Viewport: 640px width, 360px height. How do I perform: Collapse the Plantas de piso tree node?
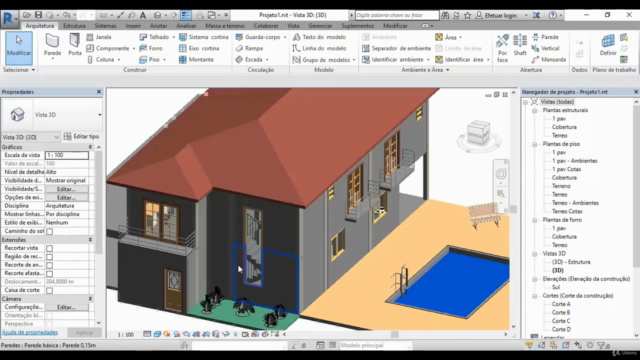[x=534, y=144]
